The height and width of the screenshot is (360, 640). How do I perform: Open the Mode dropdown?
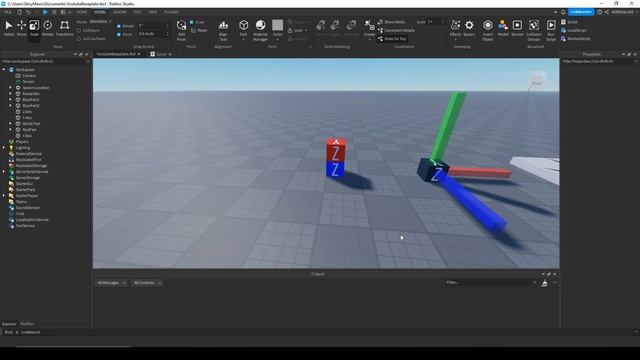coord(100,22)
